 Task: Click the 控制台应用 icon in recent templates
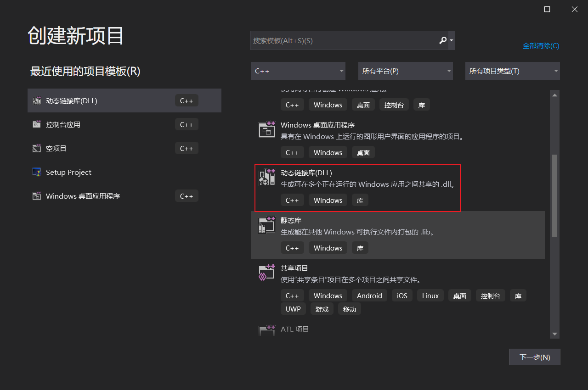[x=36, y=124]
